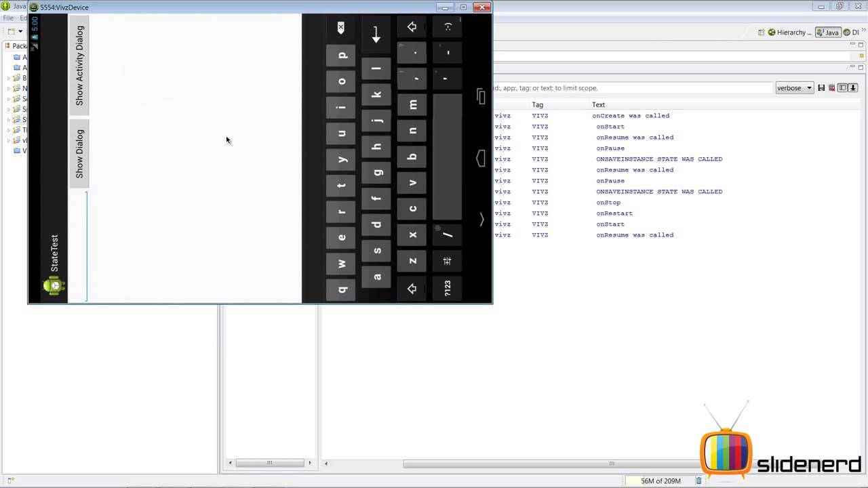
Task: Tap Android back navigation chevron
Action: (481, 220)
